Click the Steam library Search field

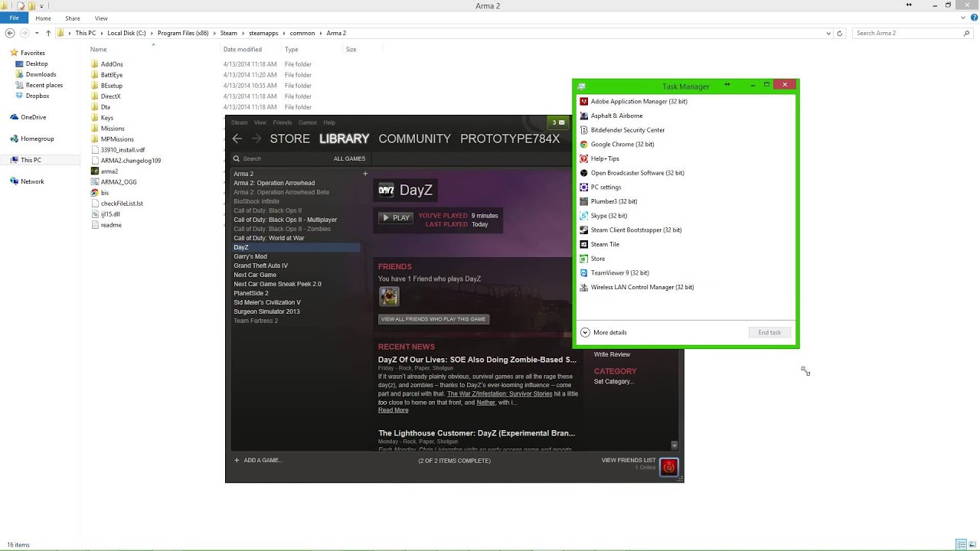(x=280, y=158)
